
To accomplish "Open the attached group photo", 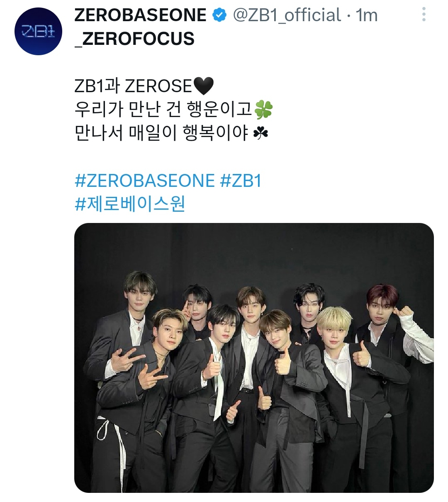I will (254, 358).
